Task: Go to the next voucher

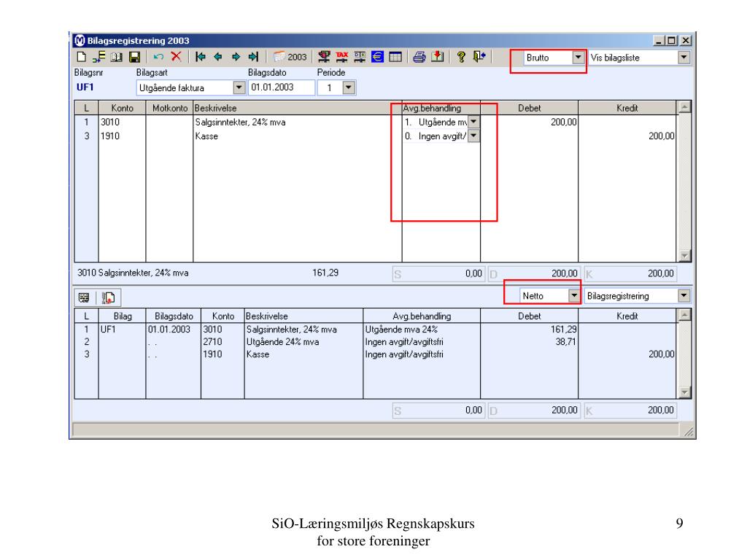Action: pos(236,57)
